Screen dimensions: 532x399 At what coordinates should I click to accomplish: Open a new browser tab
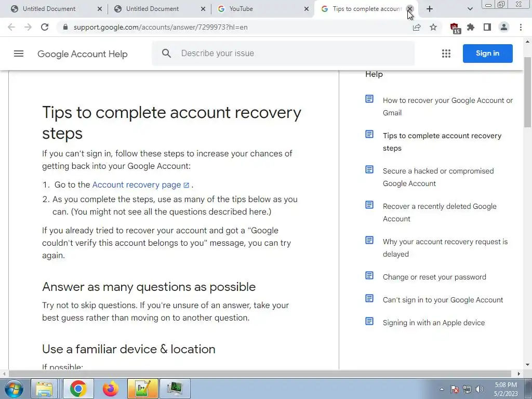pyautogui.click(x=430, y=9)
